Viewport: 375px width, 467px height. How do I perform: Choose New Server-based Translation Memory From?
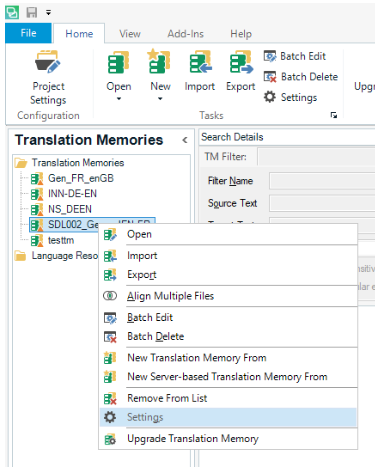(x=228, y=377)
